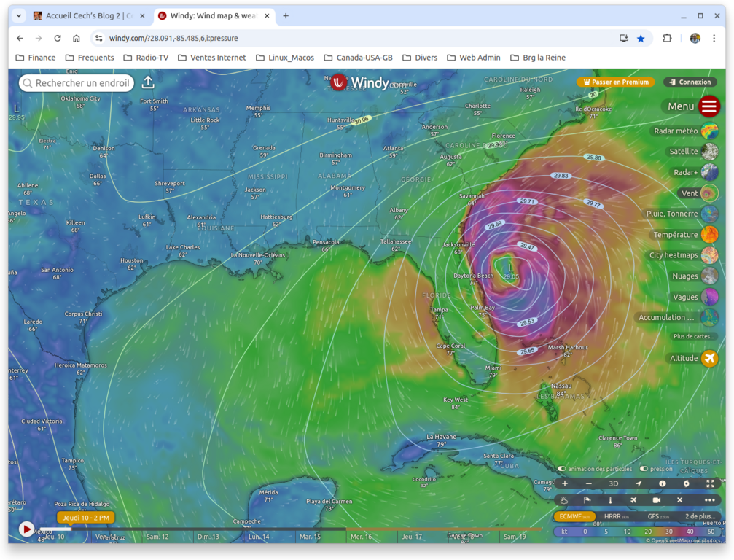
Task: Center map on my location arrow
Action: point(639,483)
